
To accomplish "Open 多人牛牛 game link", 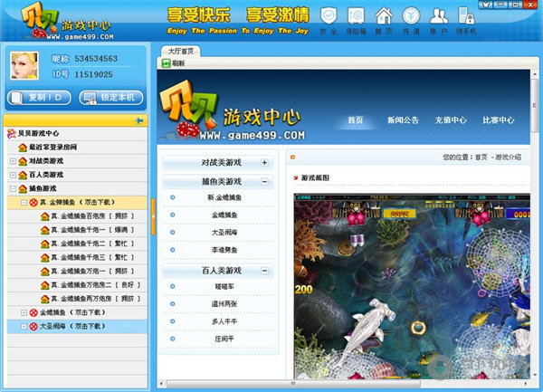I will pos(224,321).
